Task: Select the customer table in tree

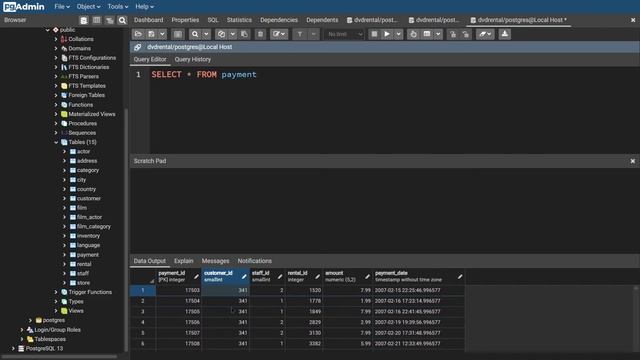Action: 89,199
